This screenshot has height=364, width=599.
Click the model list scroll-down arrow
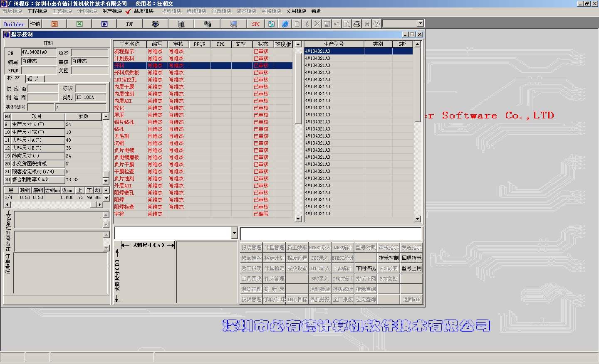[418, 219]
